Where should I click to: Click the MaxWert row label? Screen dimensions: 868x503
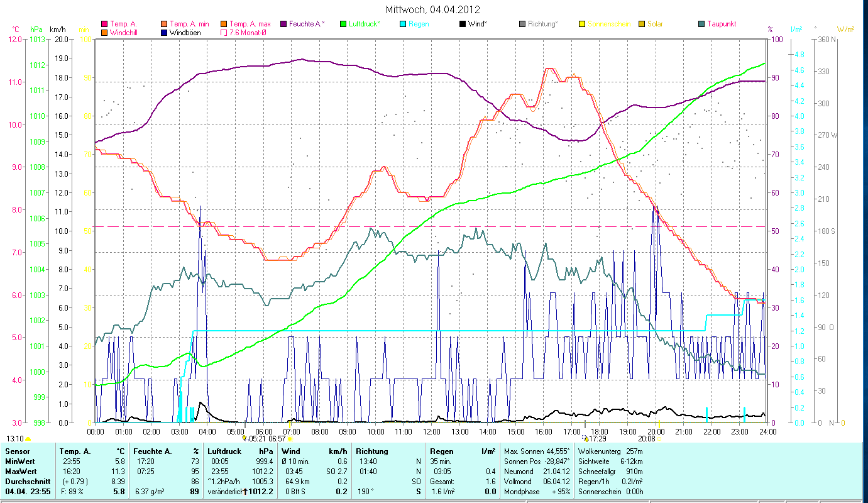(21, 472)
